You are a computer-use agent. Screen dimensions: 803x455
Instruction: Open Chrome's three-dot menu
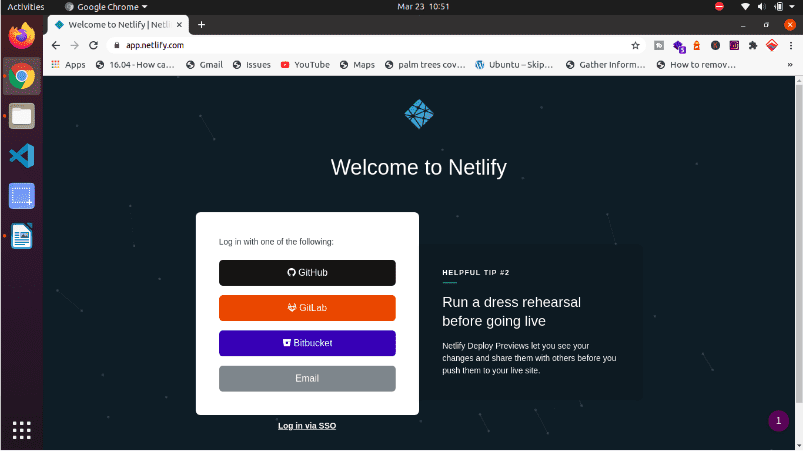pos(791,45)
